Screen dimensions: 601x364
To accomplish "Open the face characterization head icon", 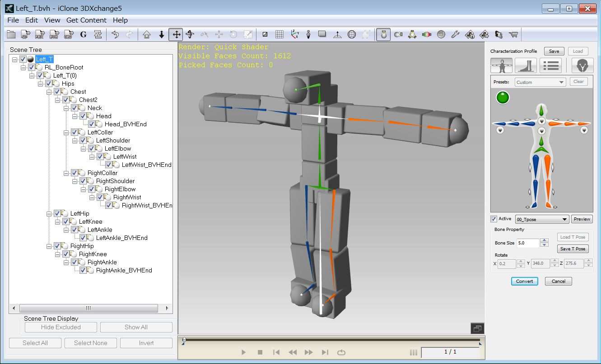I will coord(582,65).
